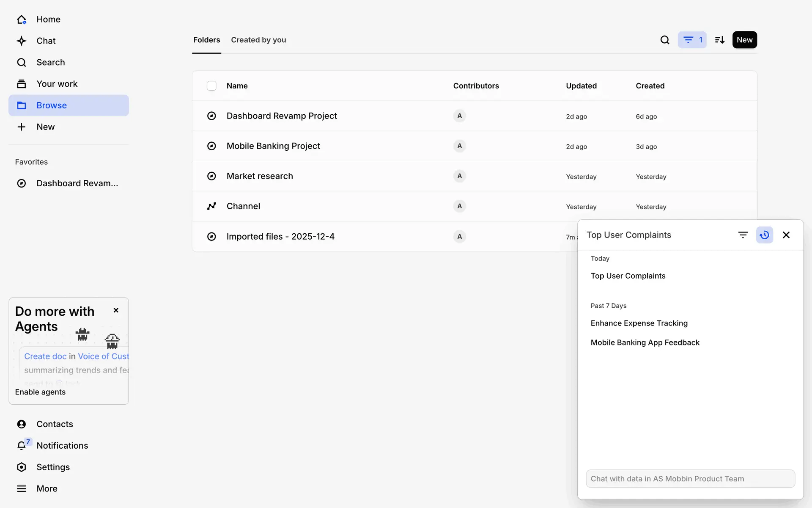This screenshot has width=812, height=508.
Task: Tick the select-all checkbox beside Name
Action: tap(211, 86)
